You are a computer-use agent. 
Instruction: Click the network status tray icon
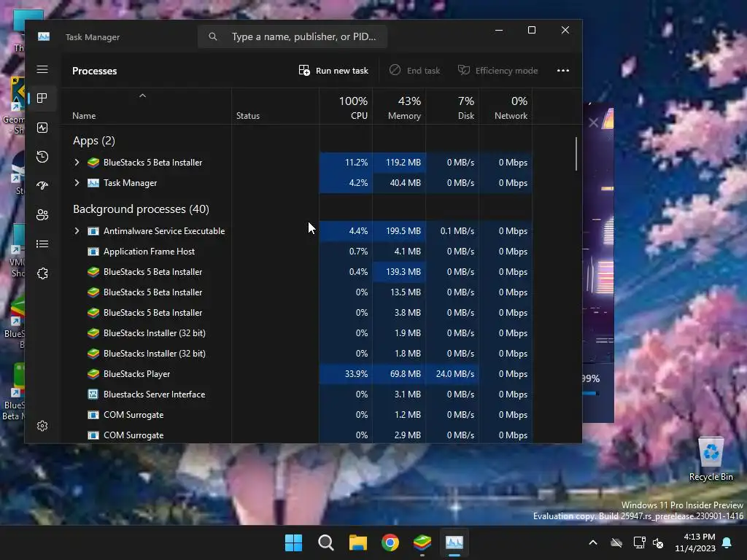tap(639, 542)
